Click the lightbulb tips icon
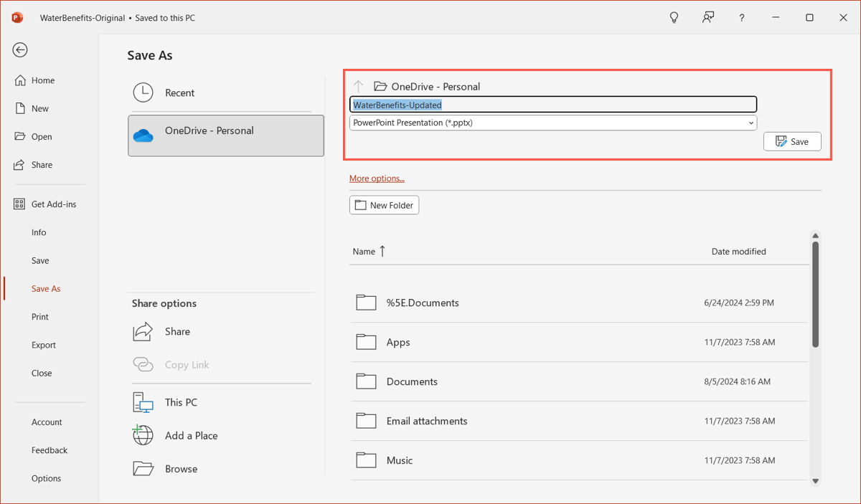The image size is (861, 504). click(x=674, y=17)
